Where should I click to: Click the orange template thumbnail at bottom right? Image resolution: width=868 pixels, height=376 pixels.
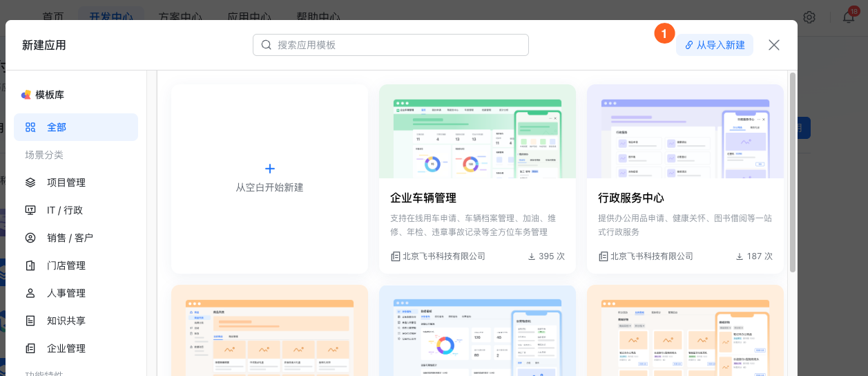[685, 330]
